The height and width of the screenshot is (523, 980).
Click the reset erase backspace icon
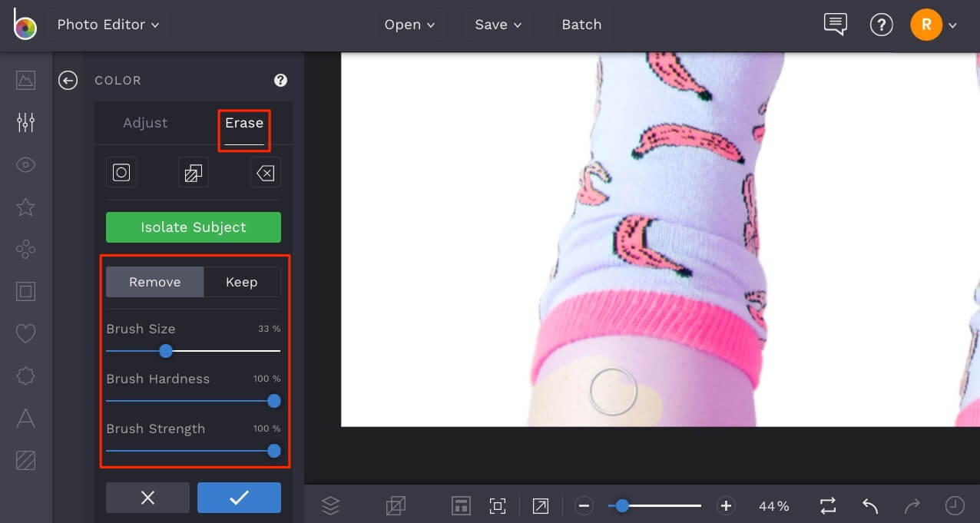(x=265, y=172)
